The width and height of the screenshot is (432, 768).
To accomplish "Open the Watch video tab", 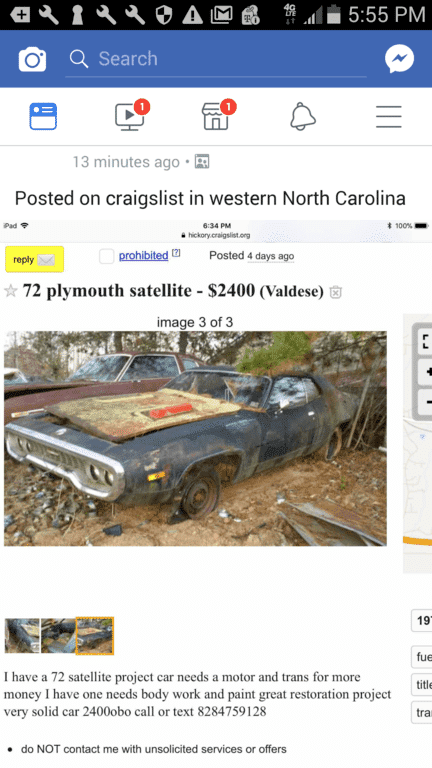I will [x=130, y=116].
